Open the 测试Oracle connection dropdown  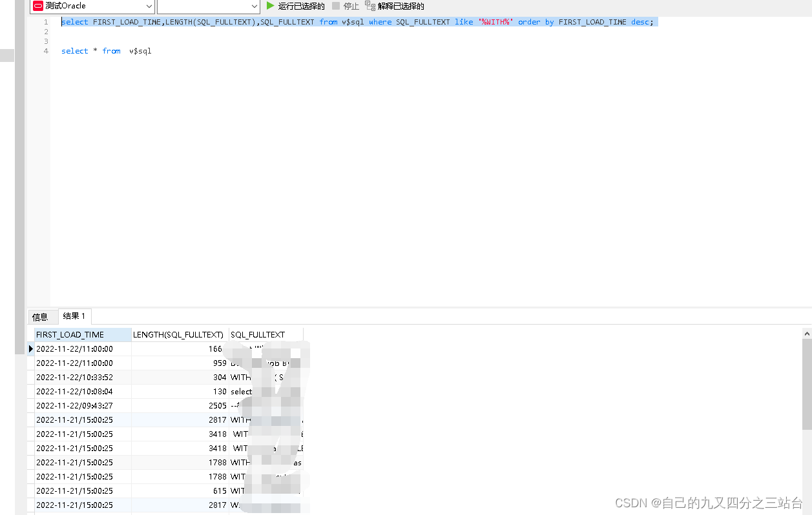[x=149, y=6]
